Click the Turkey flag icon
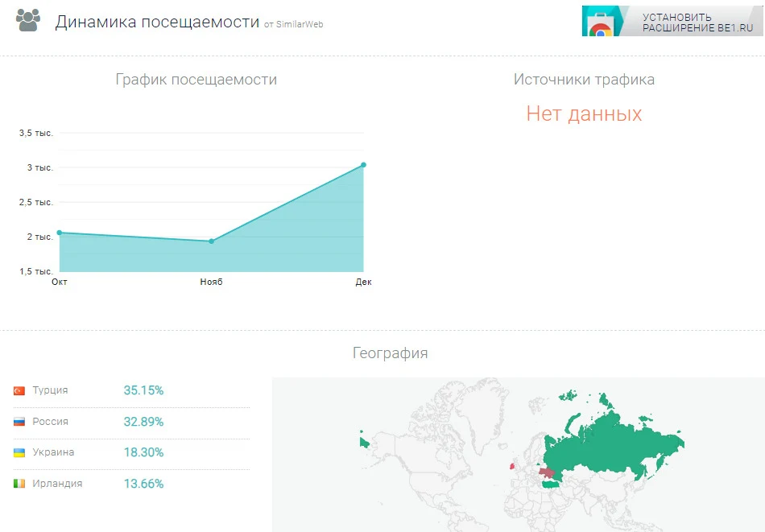765x532 pixels. tap(19, 390)
